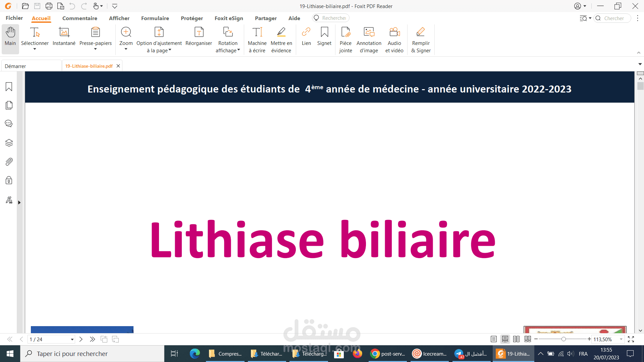The image size is (644, 362).
Task: Switch to the Protéger tab
Action: [x=192, y=18]
